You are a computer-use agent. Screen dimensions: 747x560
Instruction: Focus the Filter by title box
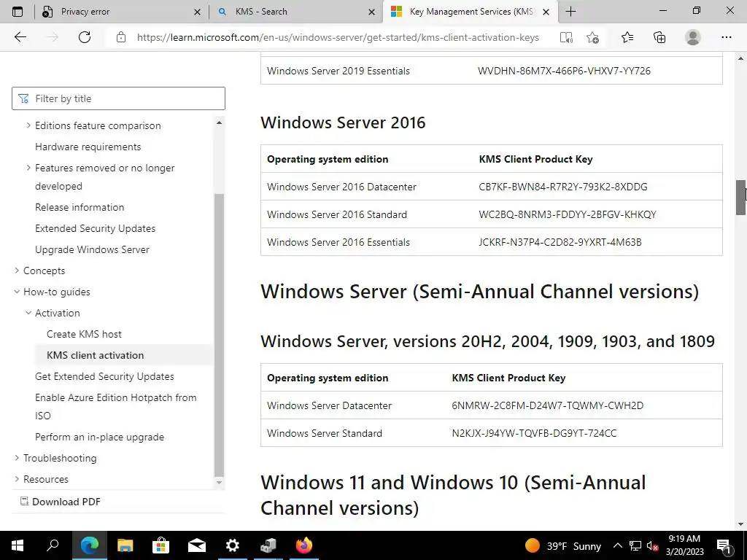(118, 98)
